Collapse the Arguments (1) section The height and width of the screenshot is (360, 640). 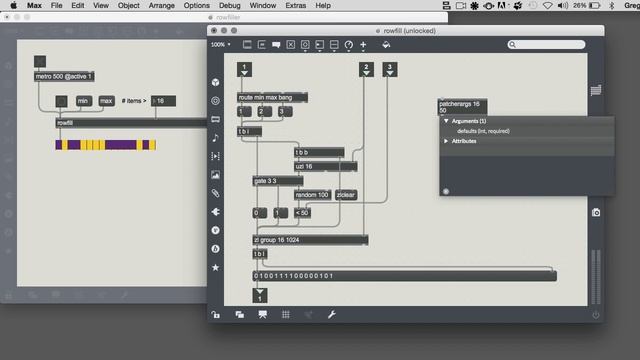click(446, 121)
